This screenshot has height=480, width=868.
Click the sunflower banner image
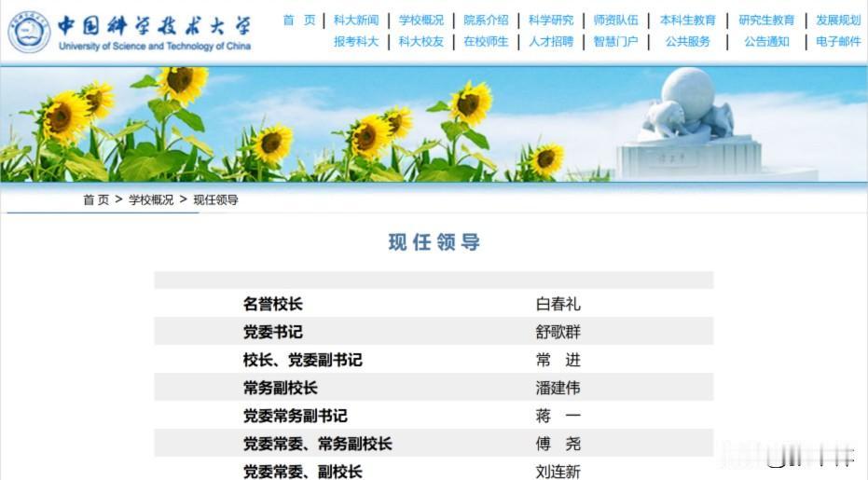click(434, 124)
